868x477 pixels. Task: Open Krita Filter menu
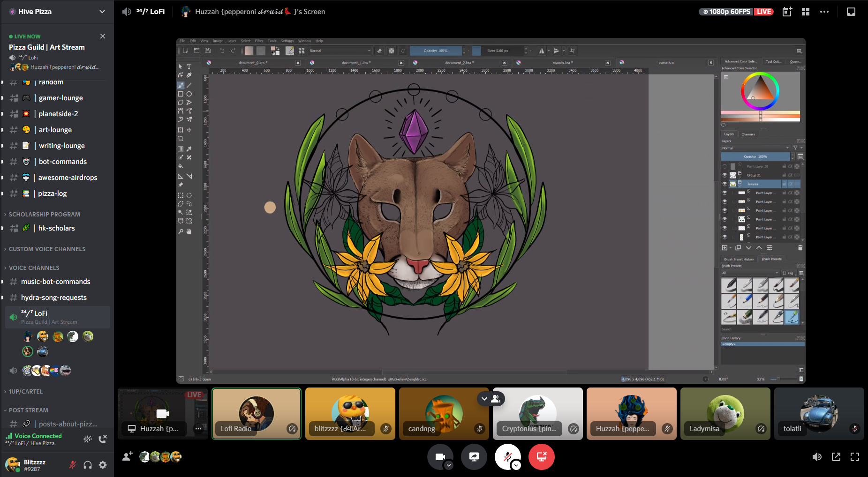pyautogui.click(x=259, y=41)
